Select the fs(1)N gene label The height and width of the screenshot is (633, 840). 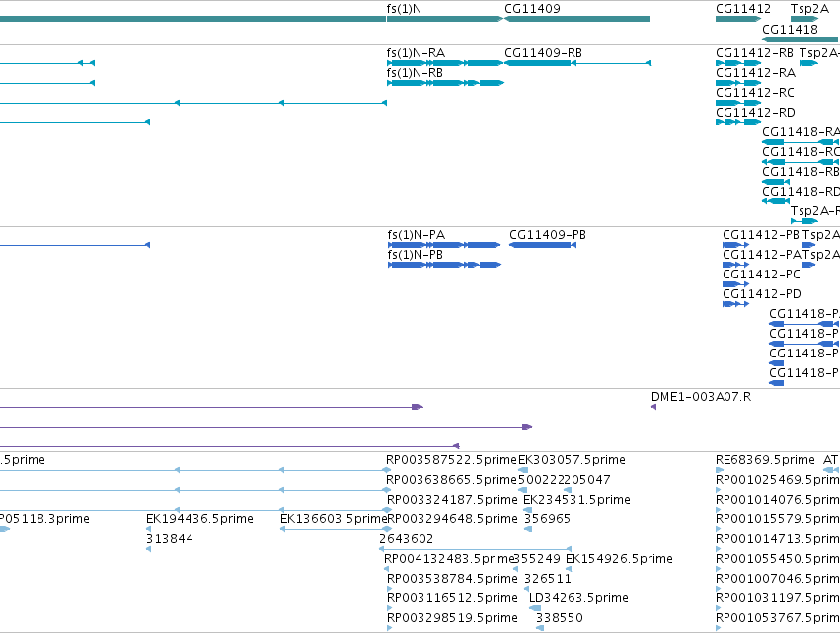(404, 9)
